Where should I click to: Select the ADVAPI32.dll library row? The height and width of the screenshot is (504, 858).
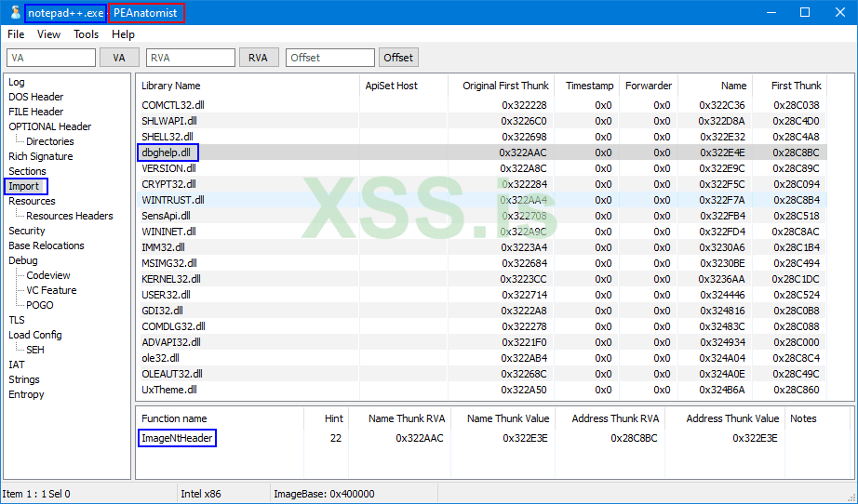tap(481, 343)
